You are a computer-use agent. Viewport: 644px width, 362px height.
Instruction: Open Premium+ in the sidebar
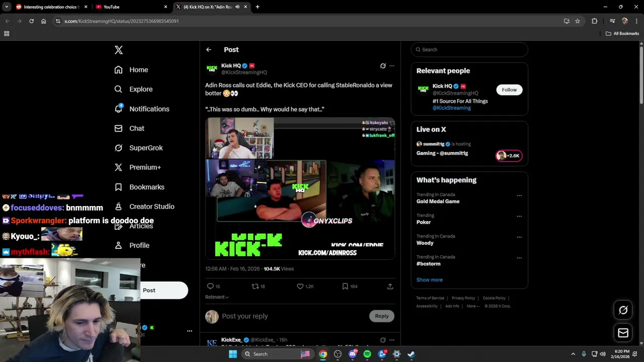coord(137,167)
